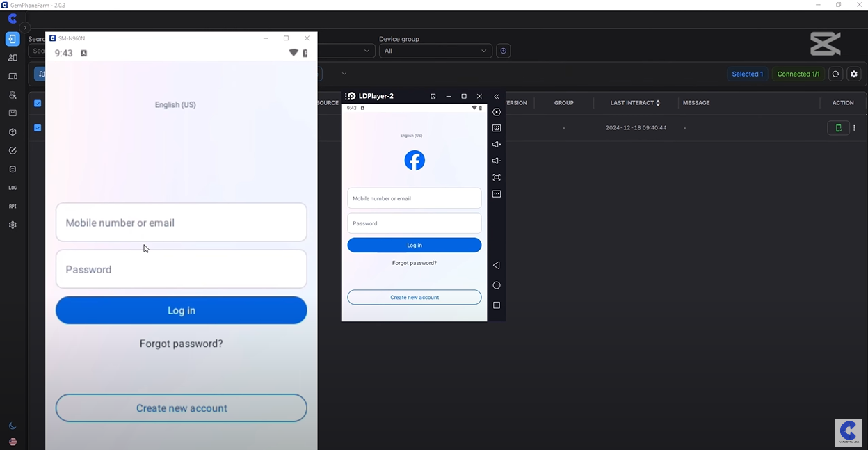Click Create new account in SM-N960N window

pyautogui.click(x=182, y=408)
